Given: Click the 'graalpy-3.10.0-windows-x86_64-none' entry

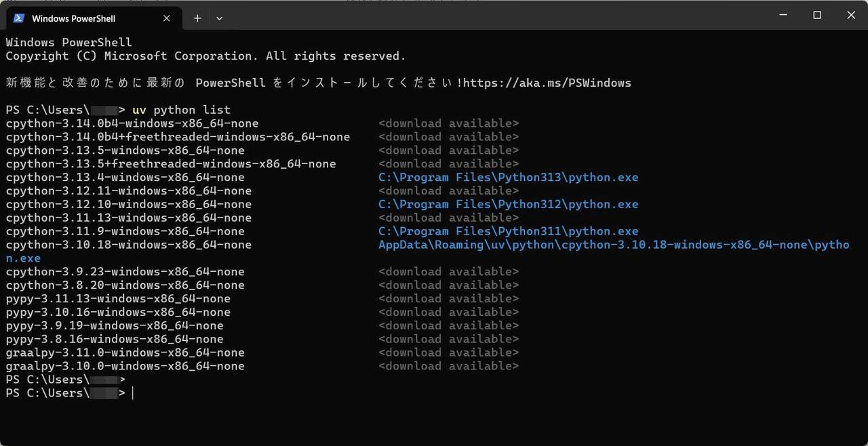Looking at the screenshot, I should point(125,367).
